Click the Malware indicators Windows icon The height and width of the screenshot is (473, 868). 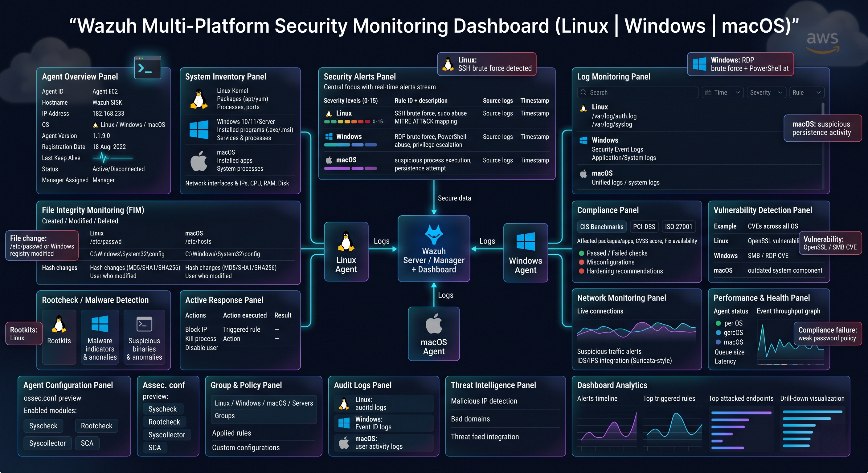click(100, 324)
